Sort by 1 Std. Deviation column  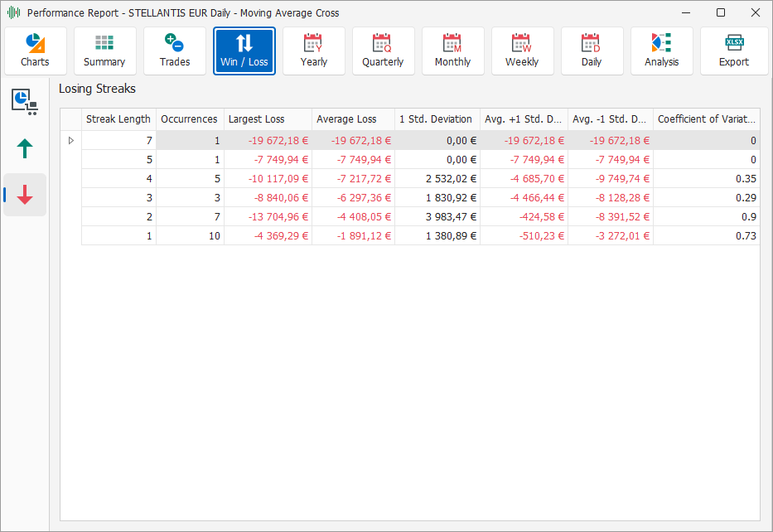[x=437, y=119]
